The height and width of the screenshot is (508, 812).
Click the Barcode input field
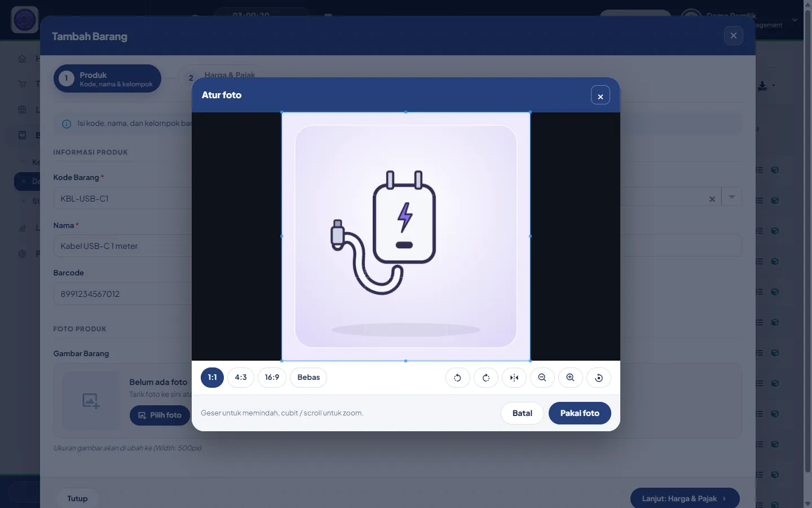pos(123,294)
